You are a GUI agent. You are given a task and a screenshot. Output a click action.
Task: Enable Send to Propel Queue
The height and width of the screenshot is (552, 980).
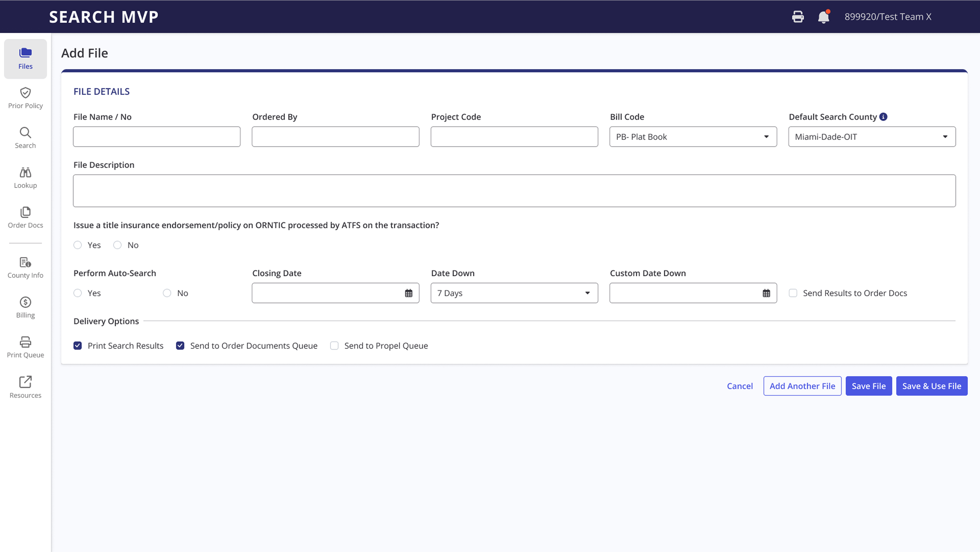point(334,346)
